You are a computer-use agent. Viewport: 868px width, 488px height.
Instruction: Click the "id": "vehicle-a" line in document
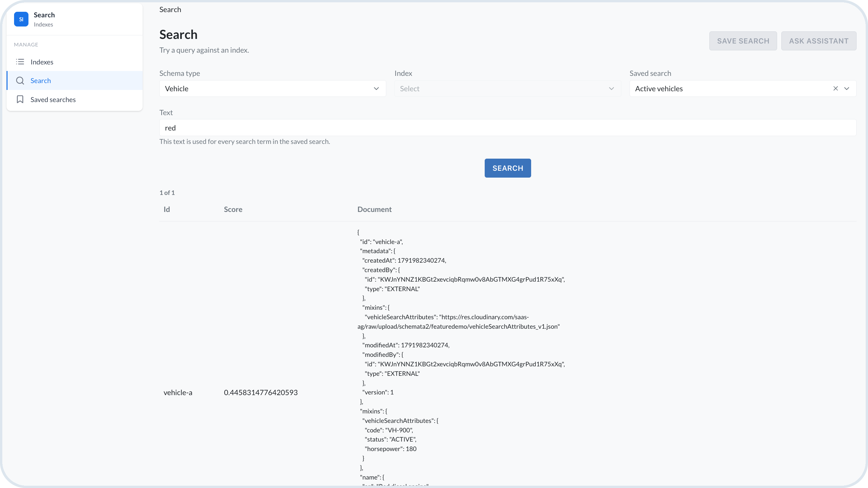pos(381,242)
